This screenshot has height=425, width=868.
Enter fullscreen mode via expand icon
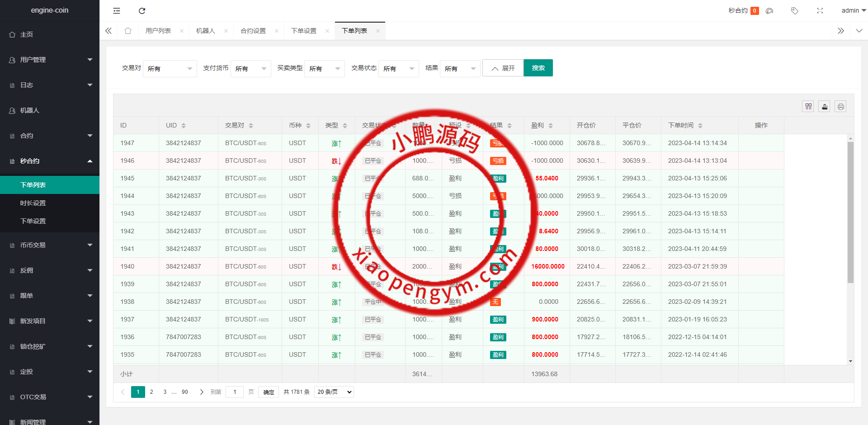pyautogui.click(x=820, y=11)
